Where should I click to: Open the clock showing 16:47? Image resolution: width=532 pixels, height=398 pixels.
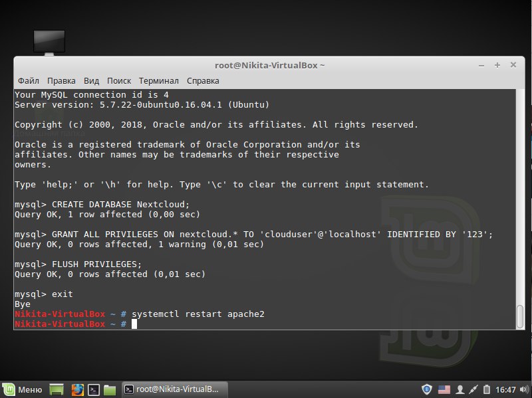[x=505, y=390]
